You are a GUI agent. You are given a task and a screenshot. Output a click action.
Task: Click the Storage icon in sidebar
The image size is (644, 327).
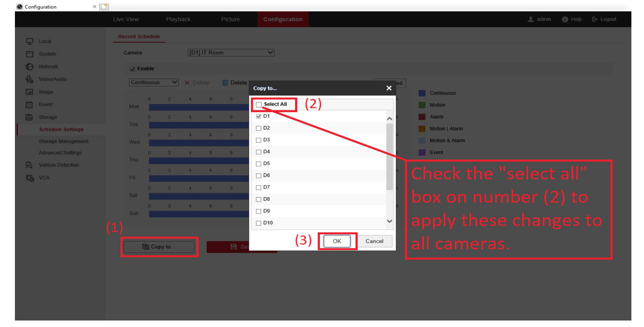29,117
